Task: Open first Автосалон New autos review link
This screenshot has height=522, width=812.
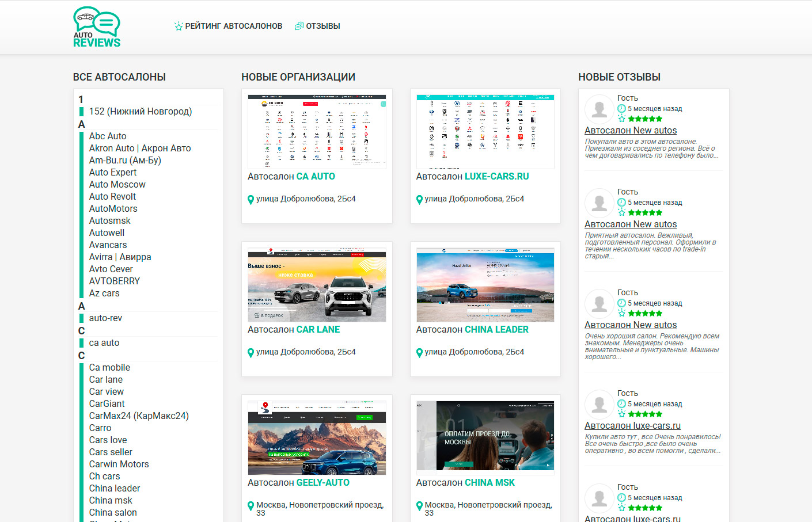Action: click(x=631, y=131)
